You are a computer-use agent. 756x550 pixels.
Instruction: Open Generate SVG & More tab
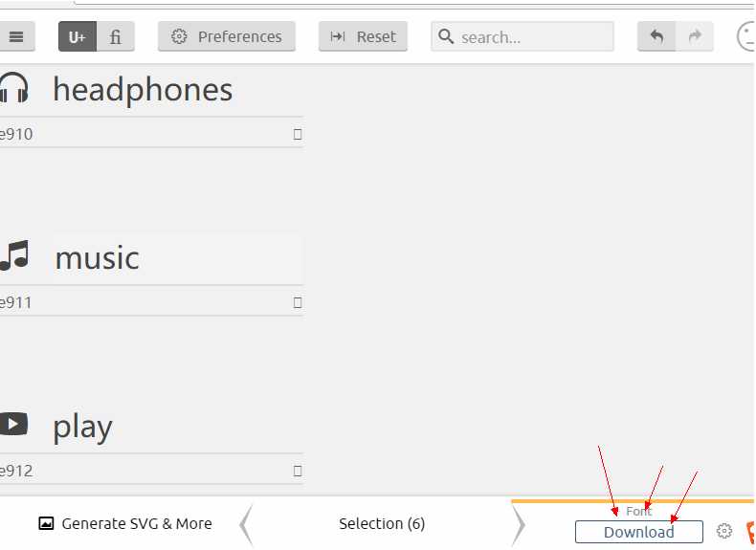pos(125,523)
